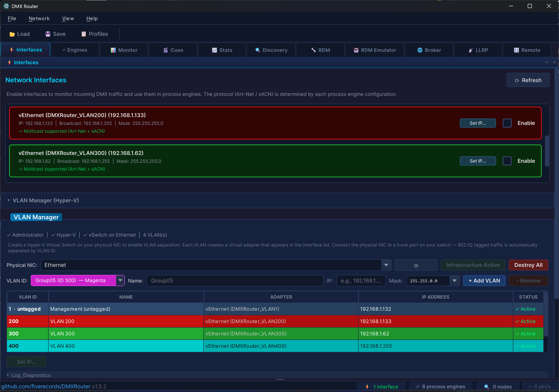
Task: Select the red VLAN 200 table row
Action: point(275,321)
